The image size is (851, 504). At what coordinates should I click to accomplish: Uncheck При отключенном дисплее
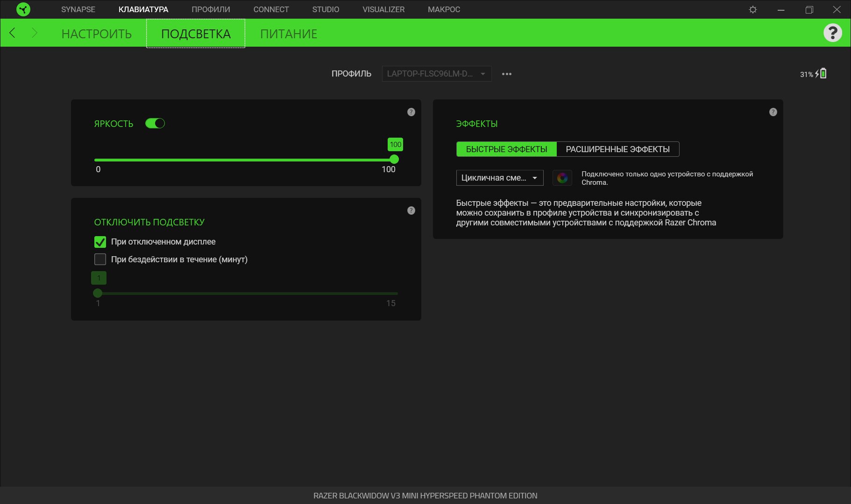pos(100,242)
